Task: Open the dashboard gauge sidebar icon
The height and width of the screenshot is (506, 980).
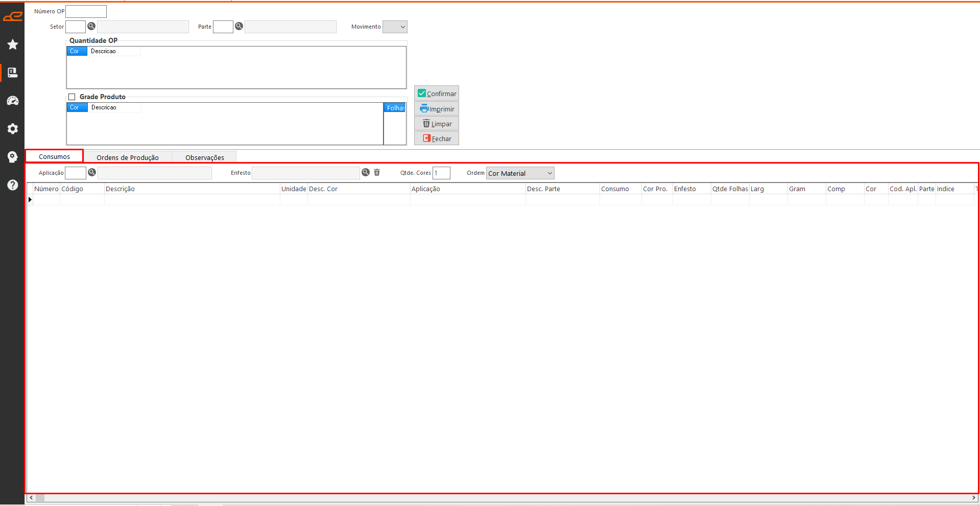Action: (x=13, y=101)
